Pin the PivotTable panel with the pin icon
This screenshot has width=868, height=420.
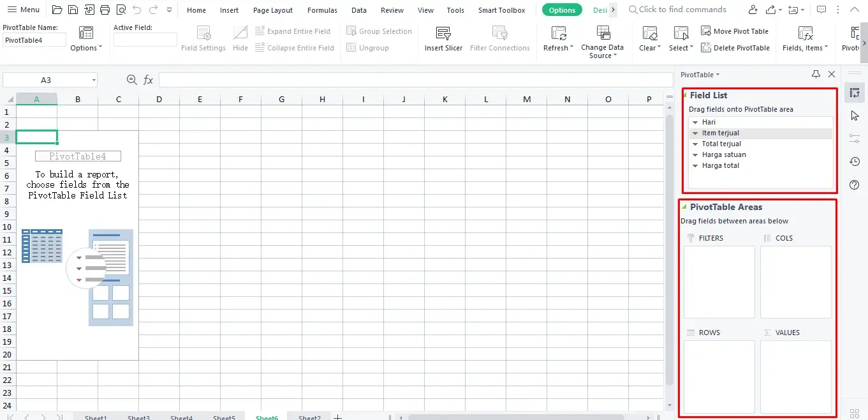[x=815, y=74]
